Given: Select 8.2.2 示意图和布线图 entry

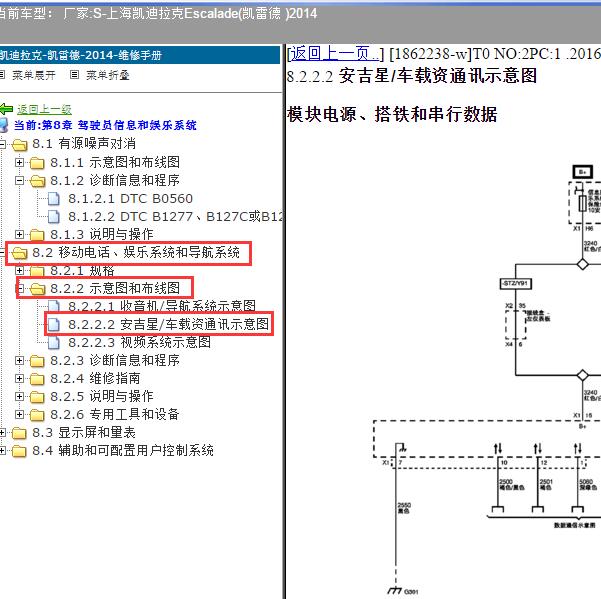Looking at the screenshot, I should click(x=115, y=288).
